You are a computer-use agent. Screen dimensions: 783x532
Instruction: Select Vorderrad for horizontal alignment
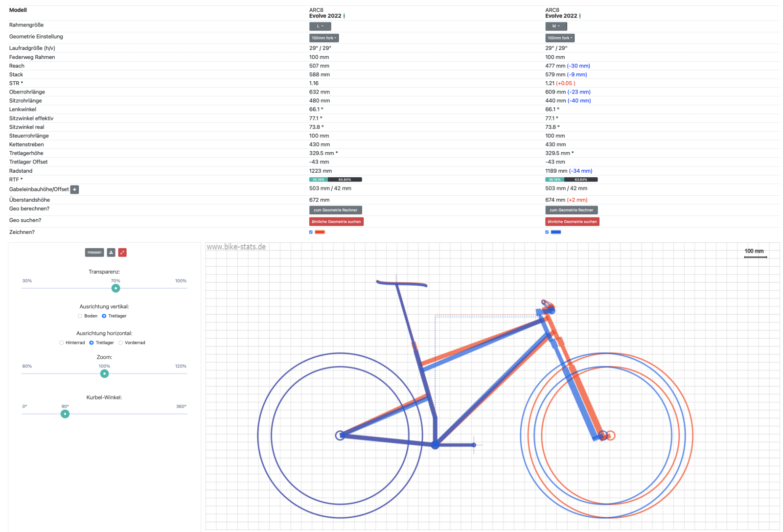click(121, 343)
